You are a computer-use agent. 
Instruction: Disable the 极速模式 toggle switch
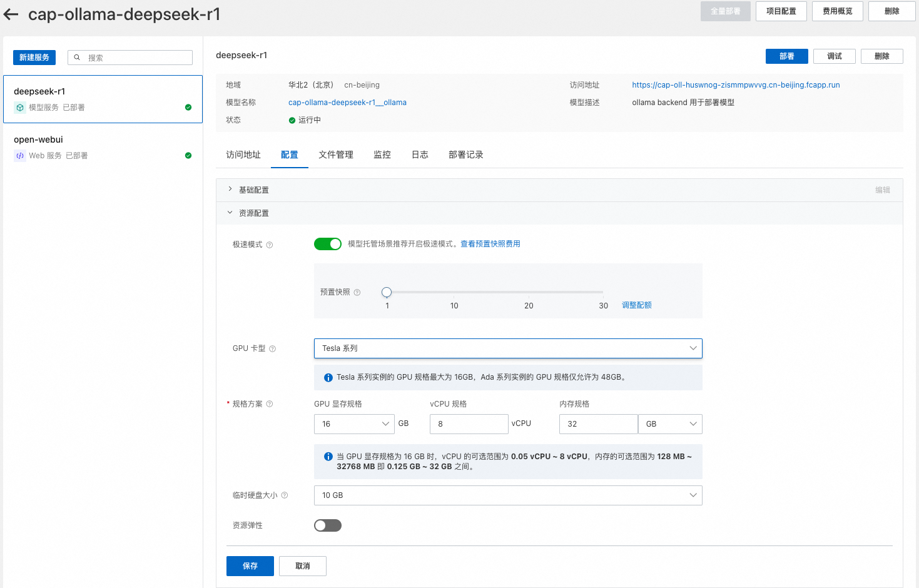(327, 244)
